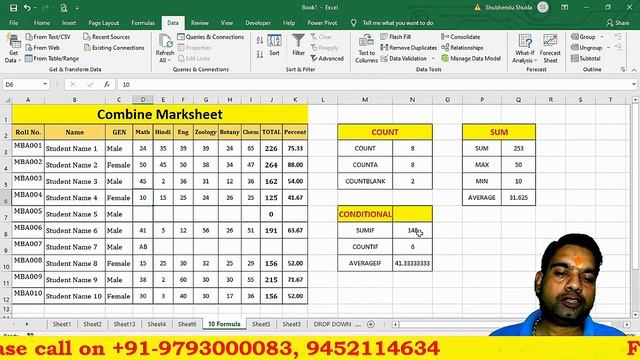Viewport: 640px width, 360px height.
Task: Click Consolidate
Action: [460, 37]
